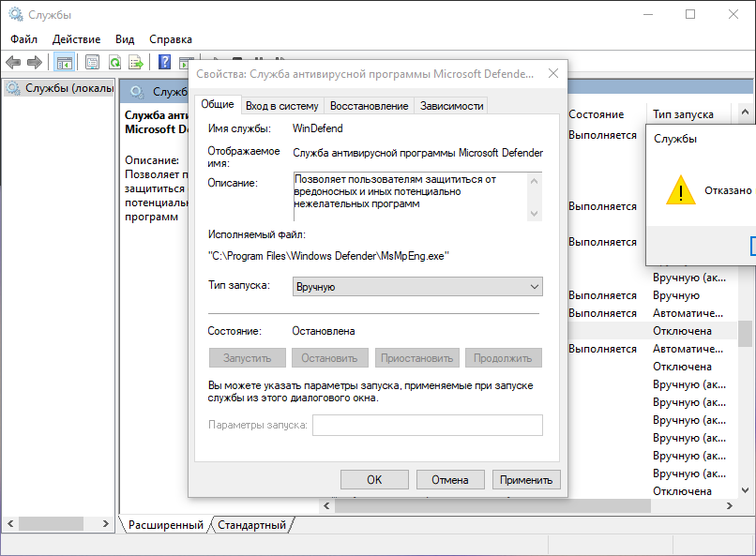Open the Справка menu

point(171,39)
